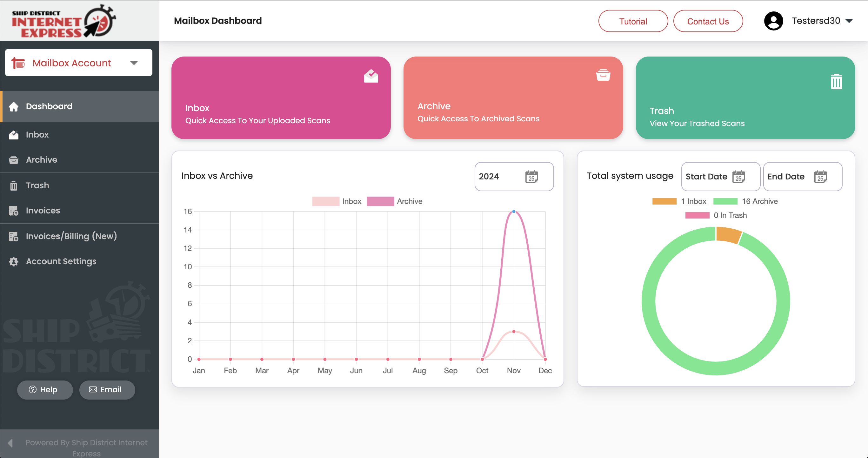
Task: Open Invoices/Billing (New) sidebar item
Action: [71, 236]
